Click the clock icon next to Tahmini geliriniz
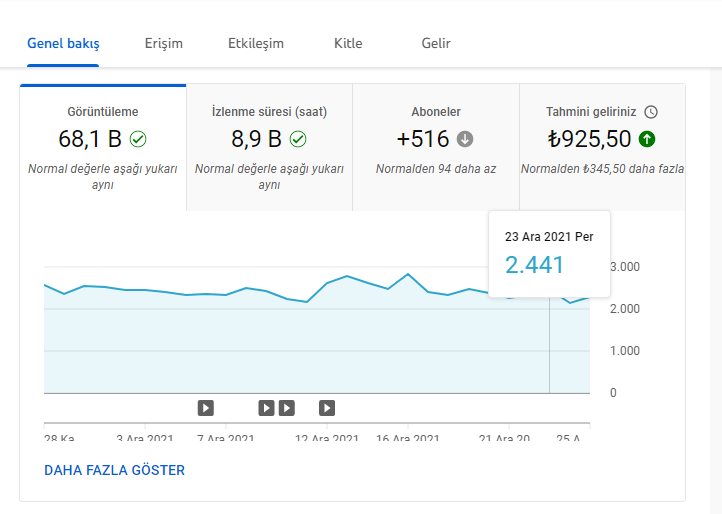This screenshot has width=722, height=514. coord(651,112)
